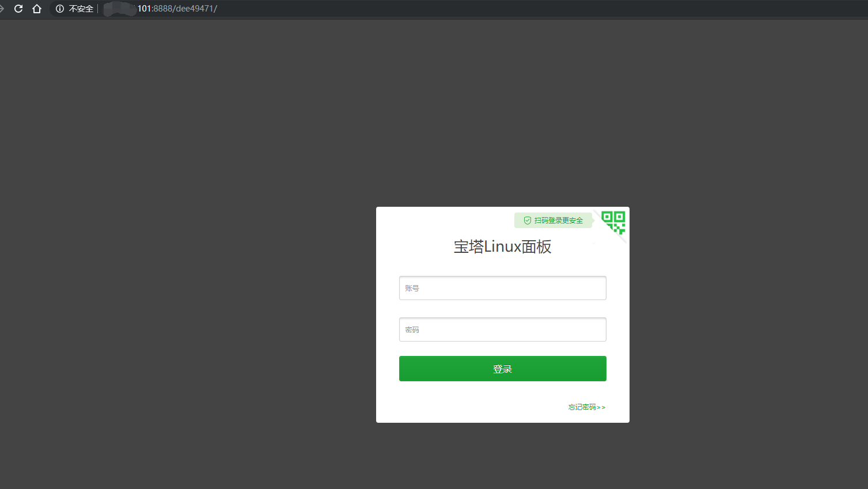Switch to QR code login
This screenshot has width=868, height=489.
click(x=613, y=222)
